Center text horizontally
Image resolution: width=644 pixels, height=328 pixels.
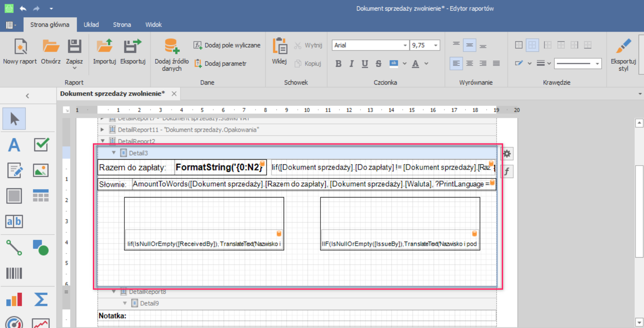(470, 64)
